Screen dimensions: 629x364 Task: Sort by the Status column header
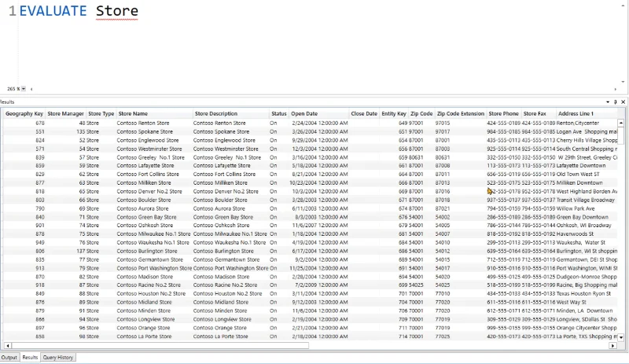click(279, 113)
